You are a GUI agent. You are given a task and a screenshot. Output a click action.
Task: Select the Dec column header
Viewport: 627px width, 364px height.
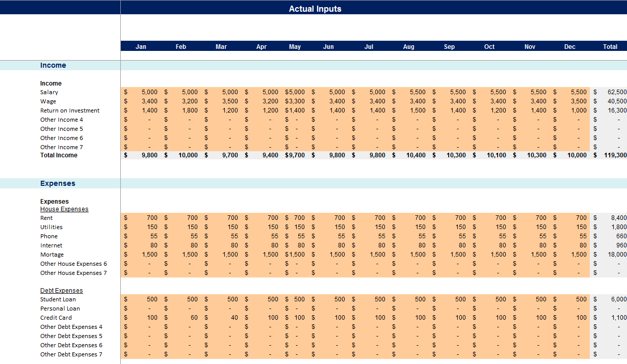tap(570, 46)
